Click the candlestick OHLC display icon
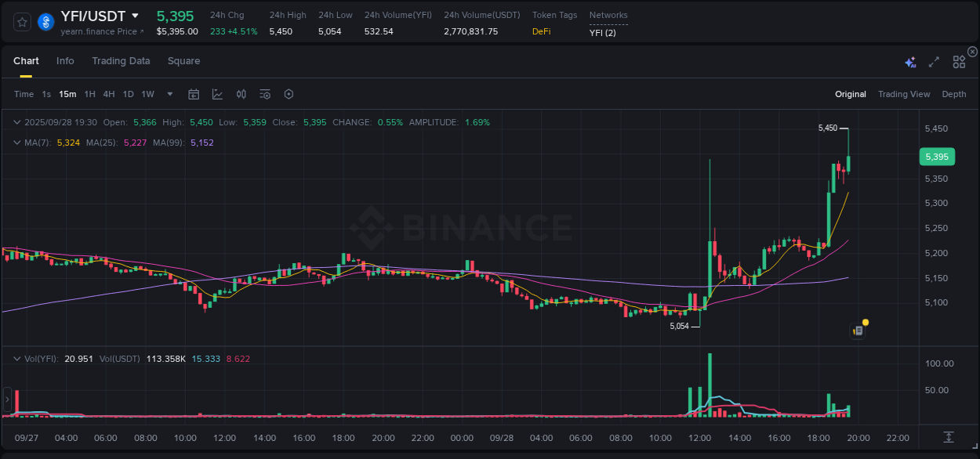The image size is (980, 459). pos(241,93)
